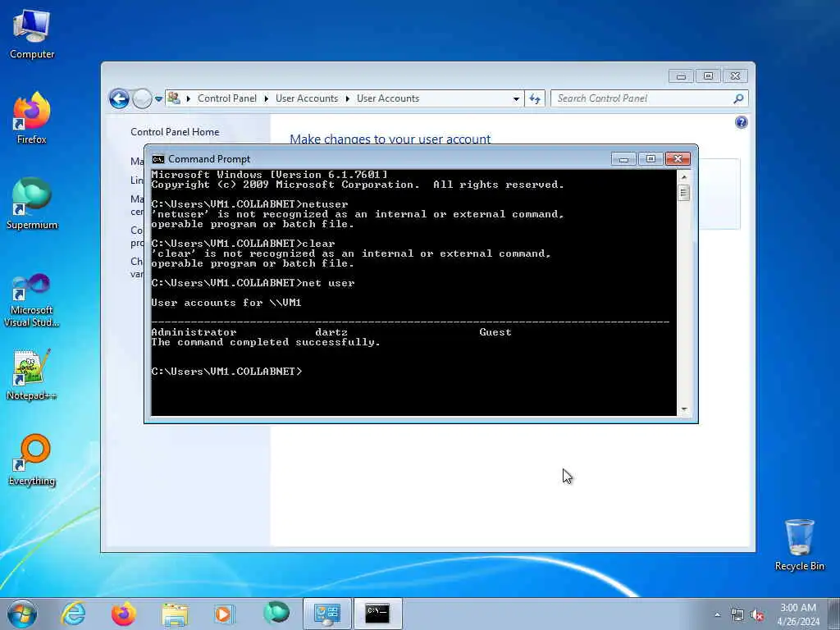Click the Command Prompt scrollbar thumb
840x630 pixels.
point(683,193)
